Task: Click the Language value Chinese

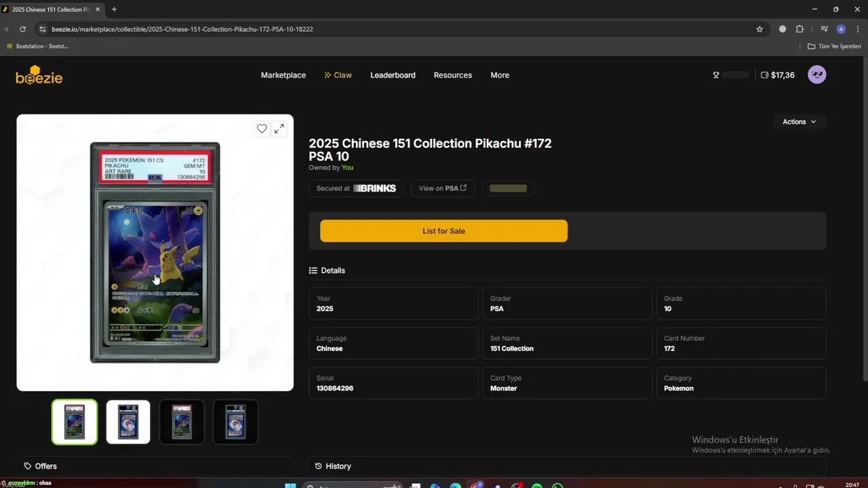Action: [330, 348]
